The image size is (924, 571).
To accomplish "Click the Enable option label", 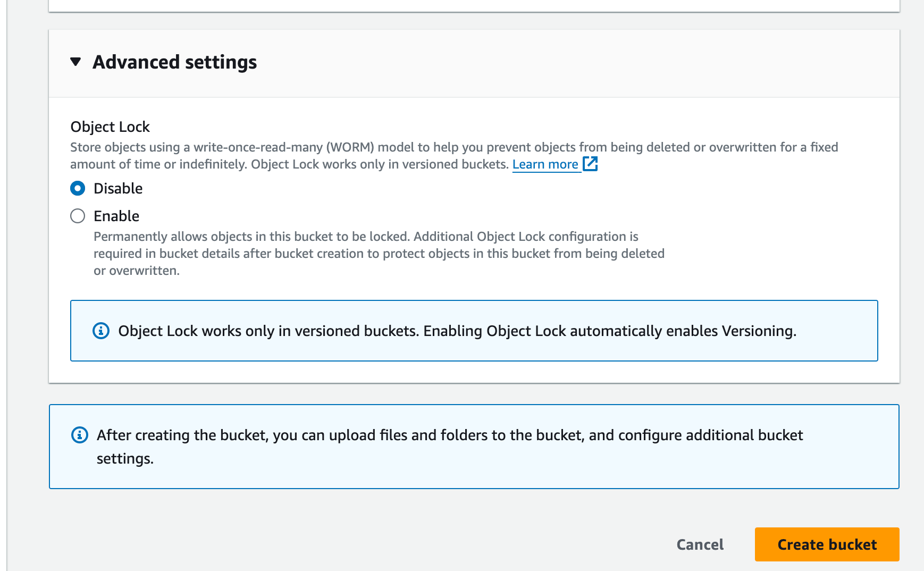I will click(116, 216).
